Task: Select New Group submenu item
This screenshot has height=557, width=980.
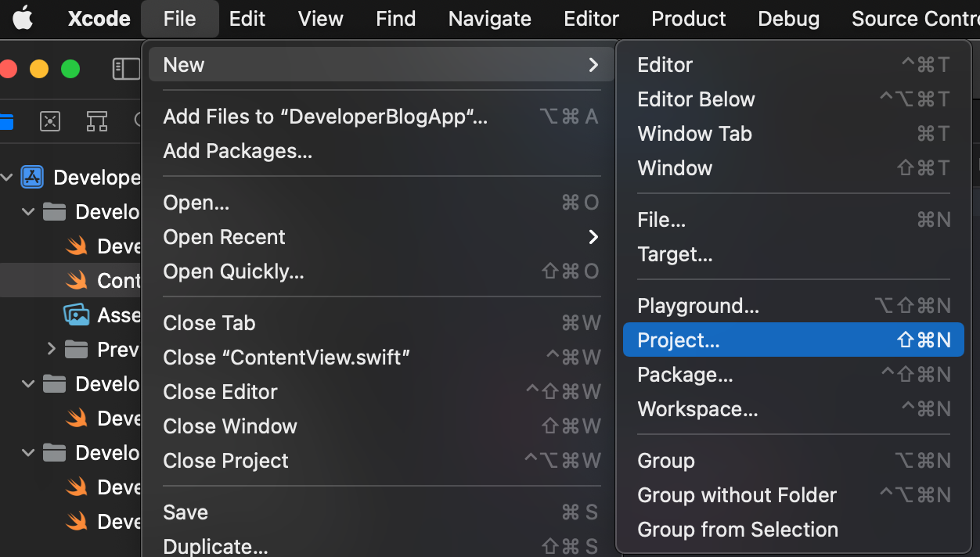Action: (x=794, y=461)
